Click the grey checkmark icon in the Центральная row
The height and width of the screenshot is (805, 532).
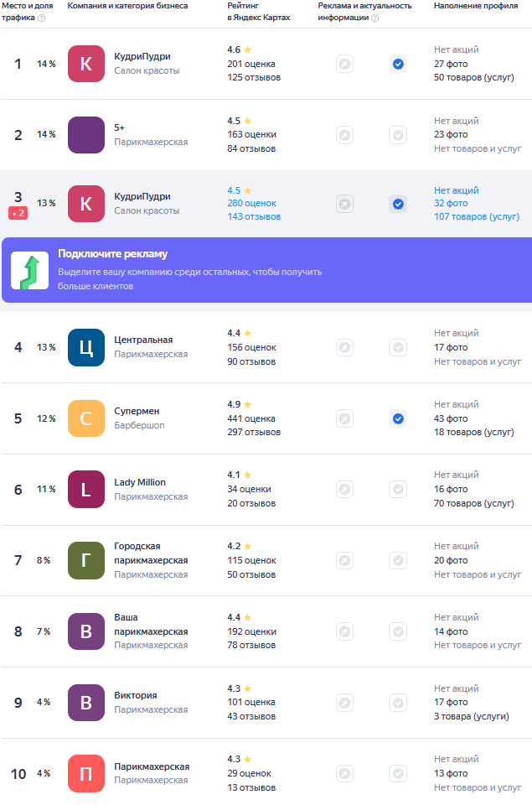pyautogui.click(x=398, y=347)
